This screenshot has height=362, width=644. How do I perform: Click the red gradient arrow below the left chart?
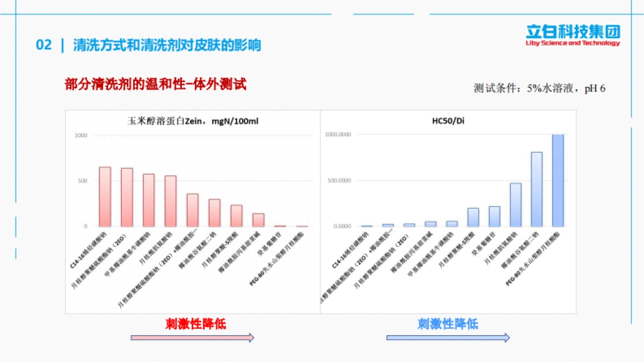tap(192, 337)
